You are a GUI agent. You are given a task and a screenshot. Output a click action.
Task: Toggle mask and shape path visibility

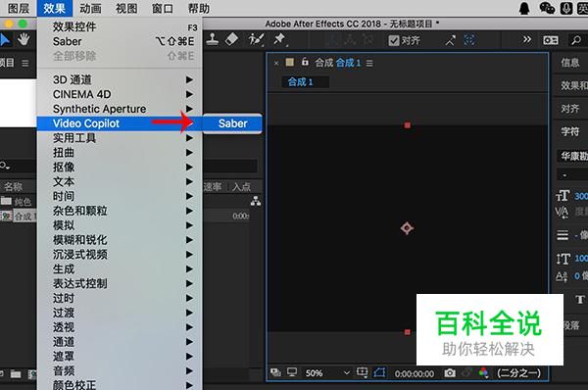tap(379, 372)
